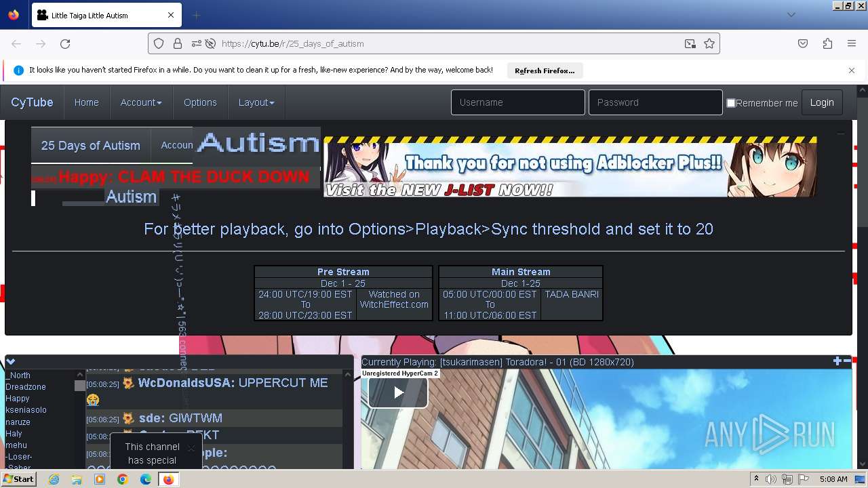Close the Little Taiga Little Autism tab
This screenshot has width=868, height=488.
pyautogui.click(x=171, y=15)
